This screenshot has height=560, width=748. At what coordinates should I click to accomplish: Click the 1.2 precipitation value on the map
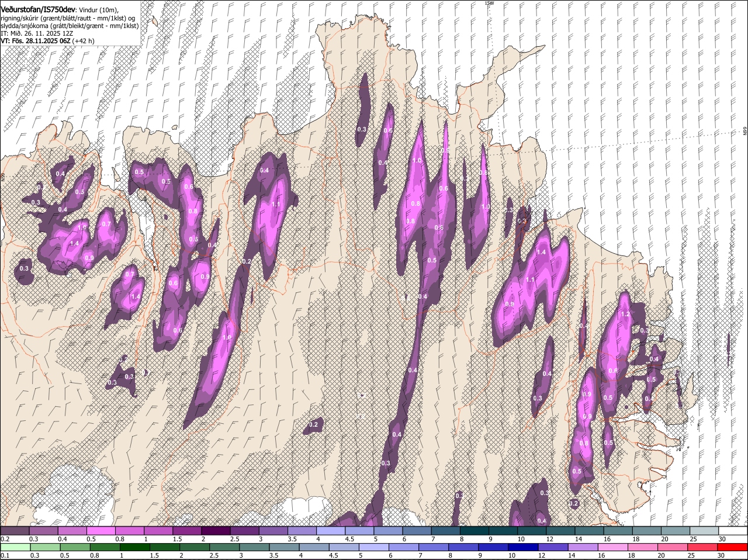(626, 314)
